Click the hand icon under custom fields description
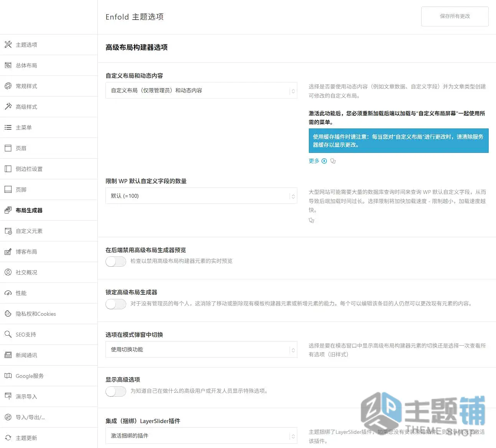 [x=311, y=220]
